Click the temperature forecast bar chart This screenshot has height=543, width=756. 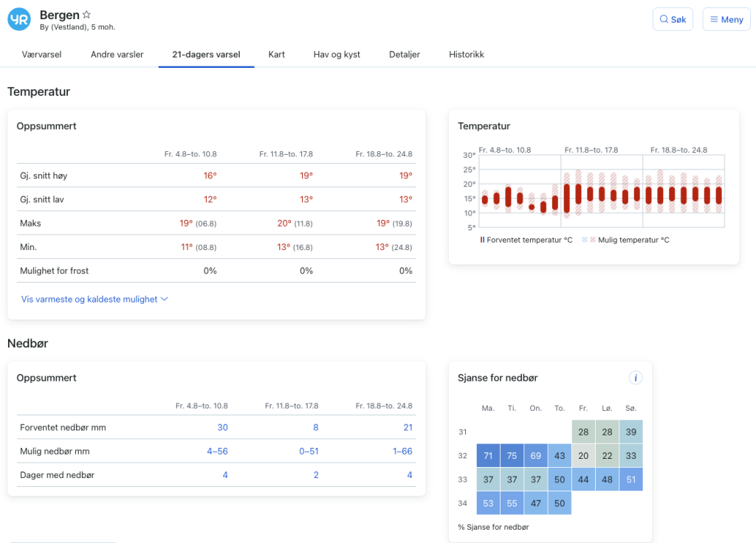[601, 193]
